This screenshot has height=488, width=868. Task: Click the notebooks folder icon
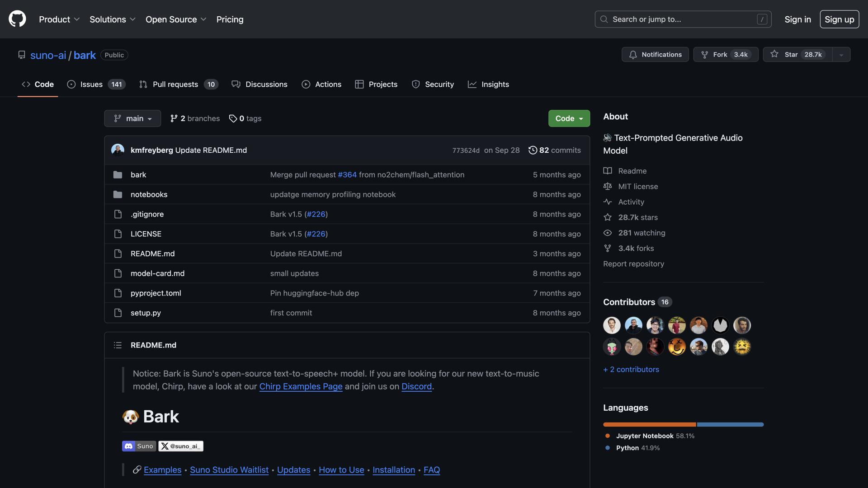click(118, 194)
